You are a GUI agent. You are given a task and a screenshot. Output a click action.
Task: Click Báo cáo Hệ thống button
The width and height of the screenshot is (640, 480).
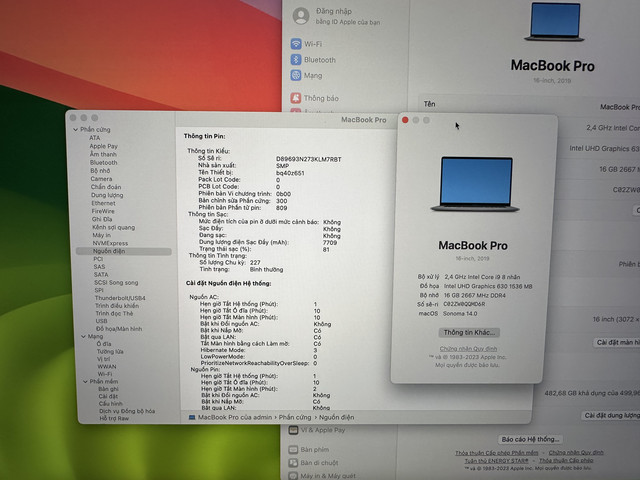coord(530,439)
